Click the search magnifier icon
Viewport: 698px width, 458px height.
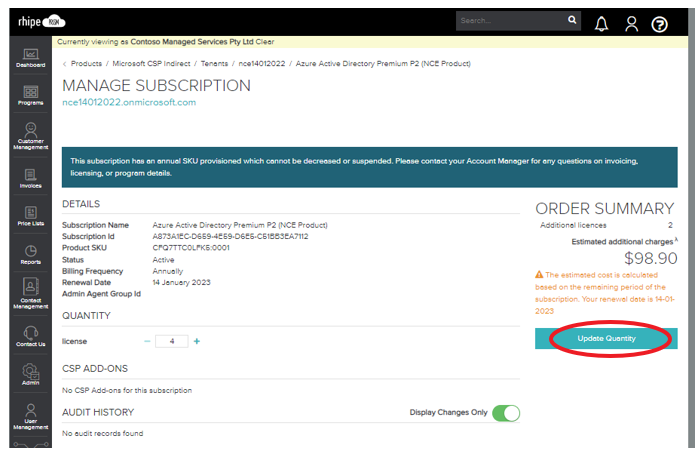tap(572, 20)
